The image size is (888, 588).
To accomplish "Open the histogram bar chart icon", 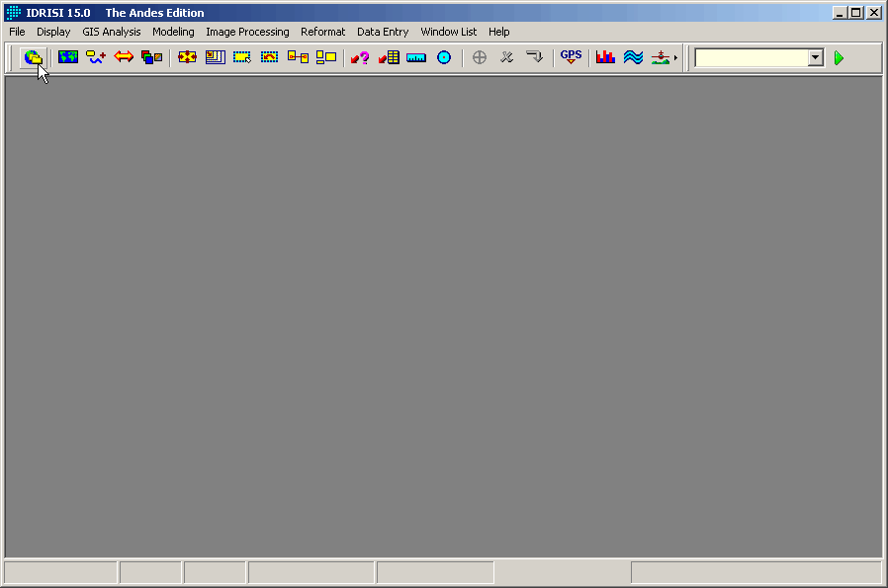I will 605,57.
